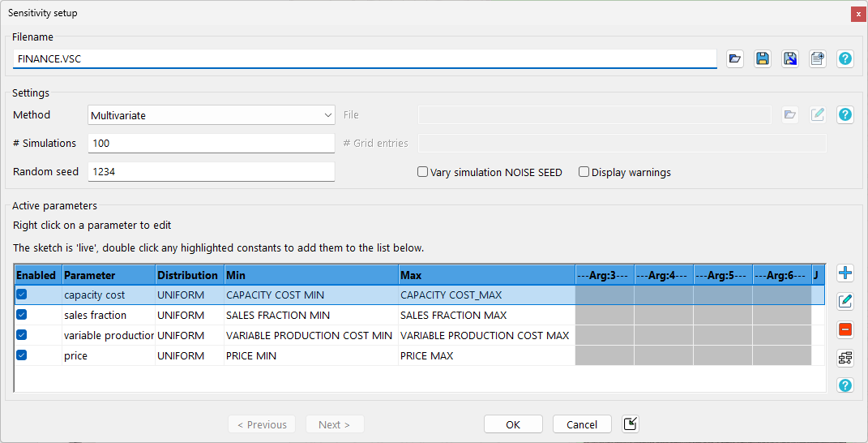
Task: Open help for the Active parameters section
Action: [x=845, y=385]
